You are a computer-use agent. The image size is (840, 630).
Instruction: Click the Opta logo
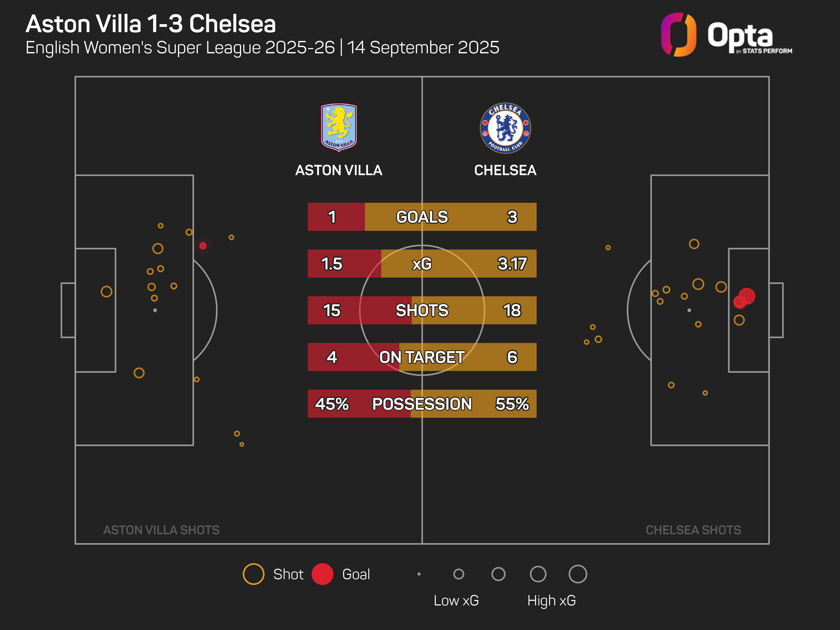tap(726, 35)
